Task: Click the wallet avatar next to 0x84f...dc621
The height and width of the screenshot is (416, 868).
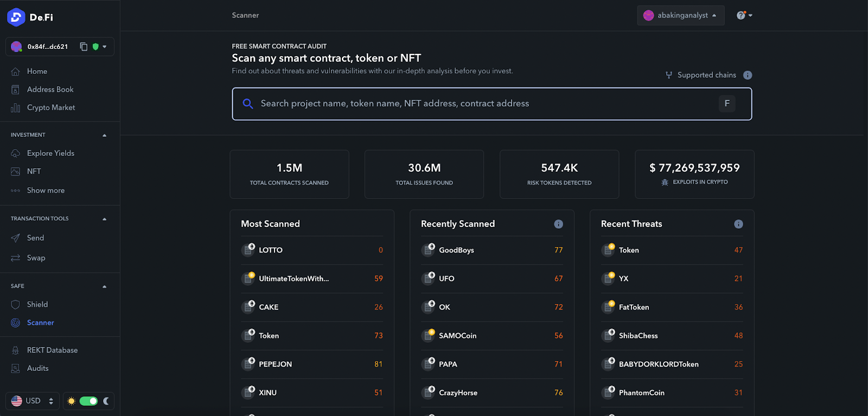Action: point(16,47)
